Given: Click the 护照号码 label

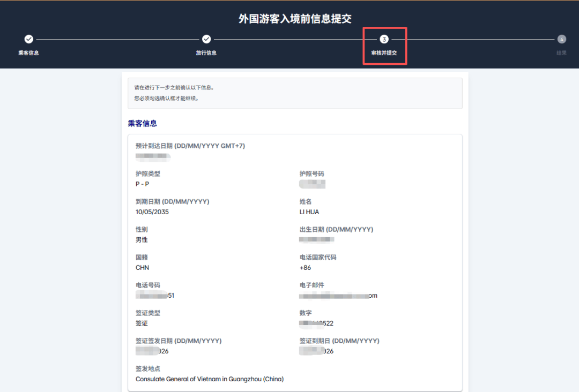Looking at the screenshot, I should [311, 174].
